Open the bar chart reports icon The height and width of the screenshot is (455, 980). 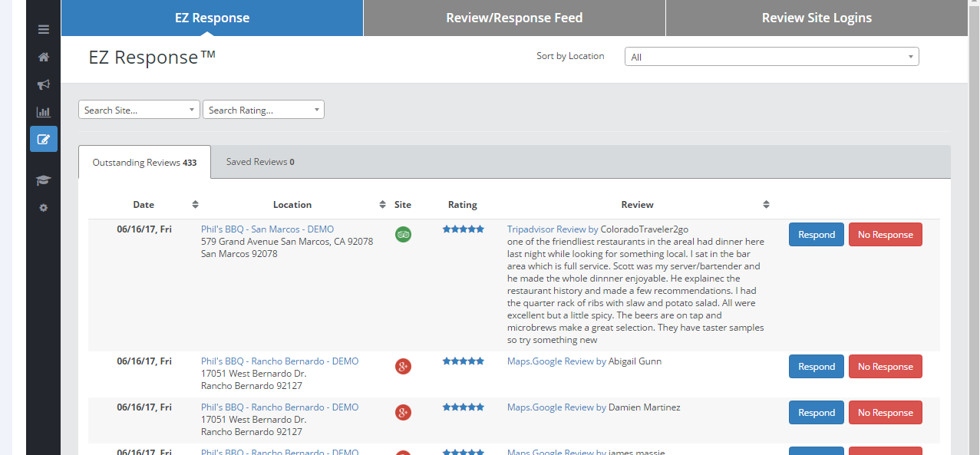click(44, 112)
